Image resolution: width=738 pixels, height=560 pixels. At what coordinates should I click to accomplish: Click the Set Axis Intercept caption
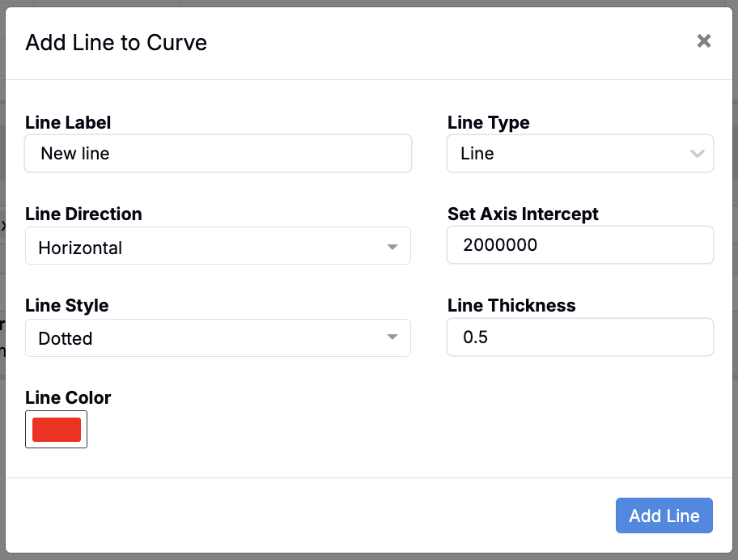[523, 214]
